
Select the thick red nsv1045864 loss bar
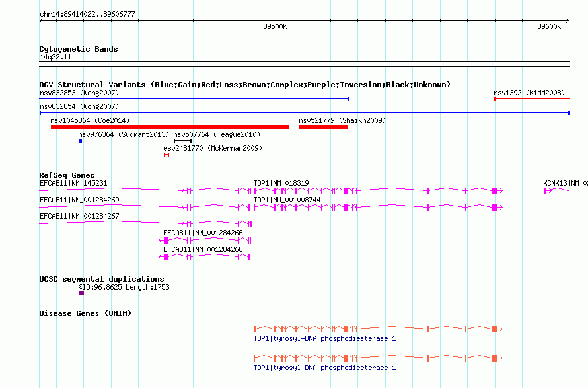coord(170,127)
